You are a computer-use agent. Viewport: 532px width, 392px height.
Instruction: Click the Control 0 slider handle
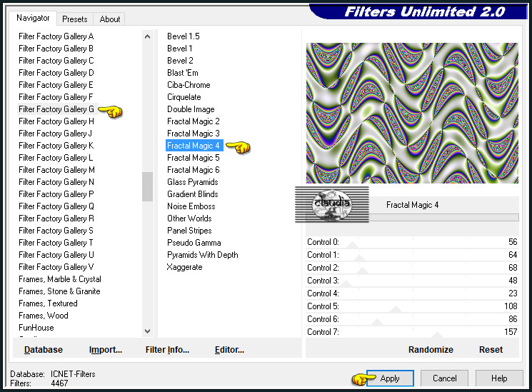tap(353, 245)
